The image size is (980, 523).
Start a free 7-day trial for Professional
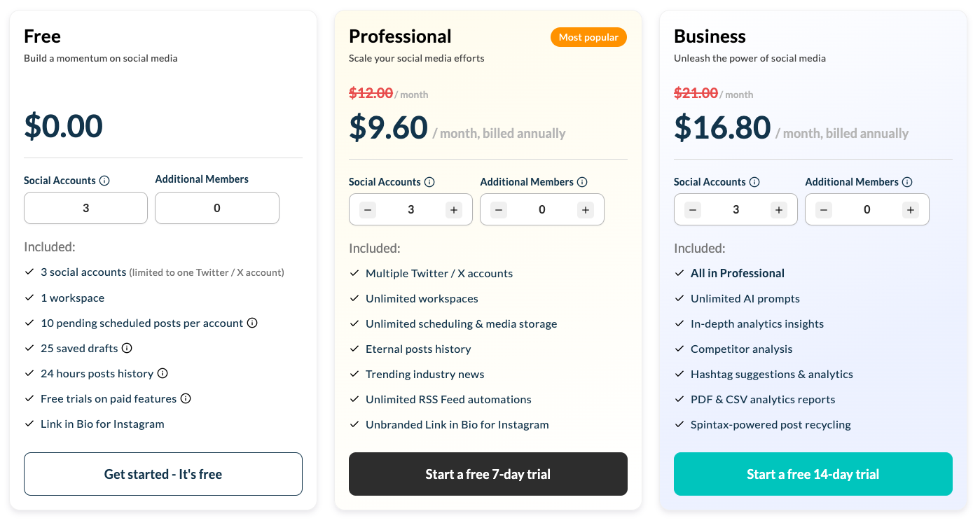[488, 474]
